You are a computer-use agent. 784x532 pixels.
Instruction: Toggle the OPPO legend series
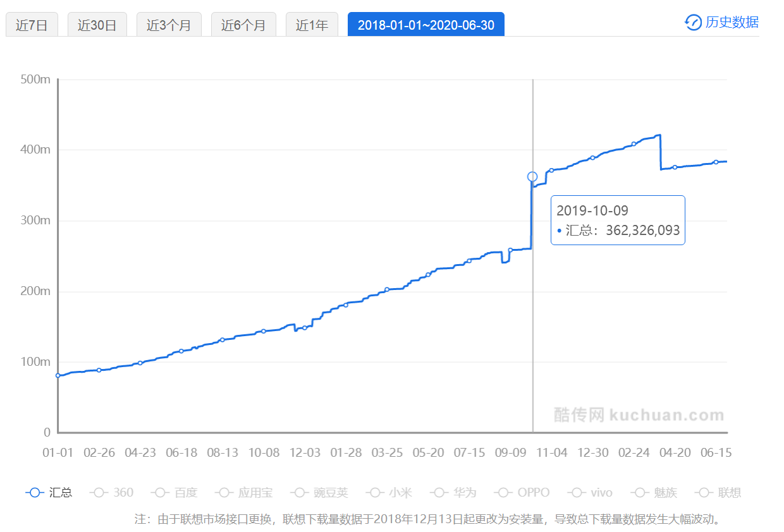click(x=522, y=492)
